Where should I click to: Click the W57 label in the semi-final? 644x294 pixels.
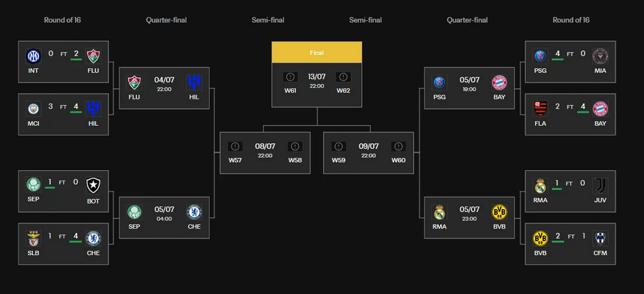[x=235, y=160]
